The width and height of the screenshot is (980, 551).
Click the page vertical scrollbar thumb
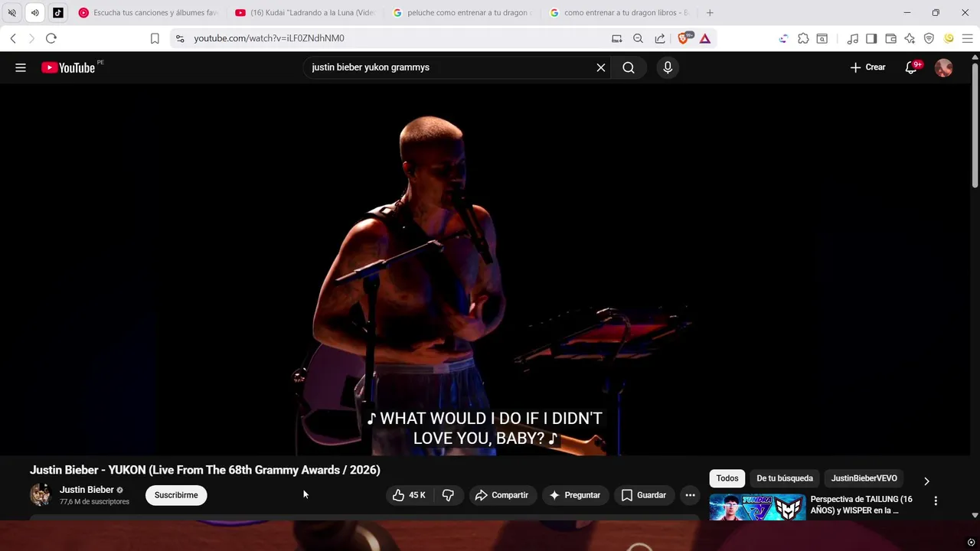pos(975,126)
